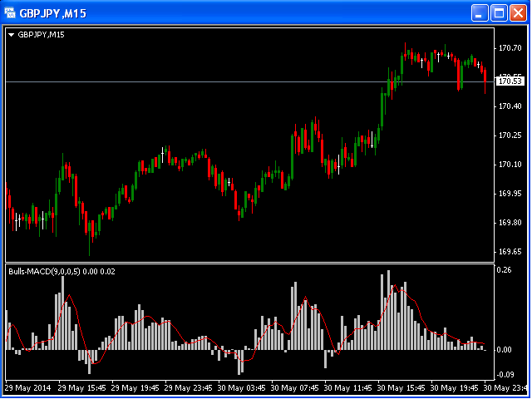Click the 170.40 price scale value
The image size is (532, 399).
click(x=510, y=106)
